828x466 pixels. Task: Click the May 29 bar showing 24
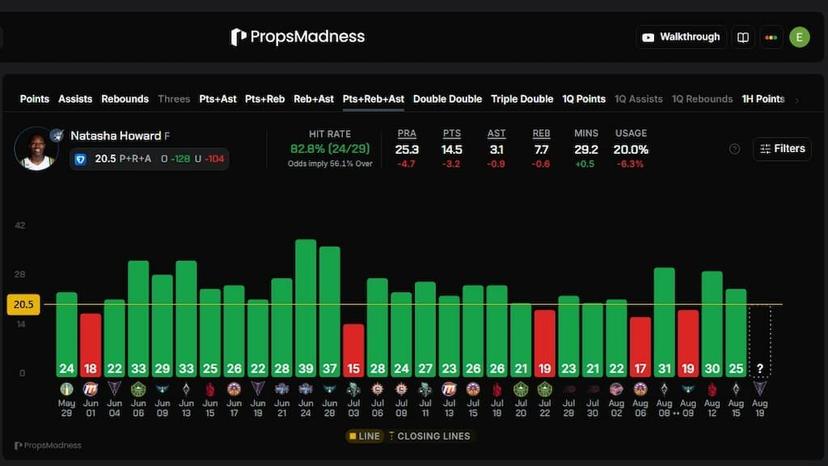tap(67, 334)
